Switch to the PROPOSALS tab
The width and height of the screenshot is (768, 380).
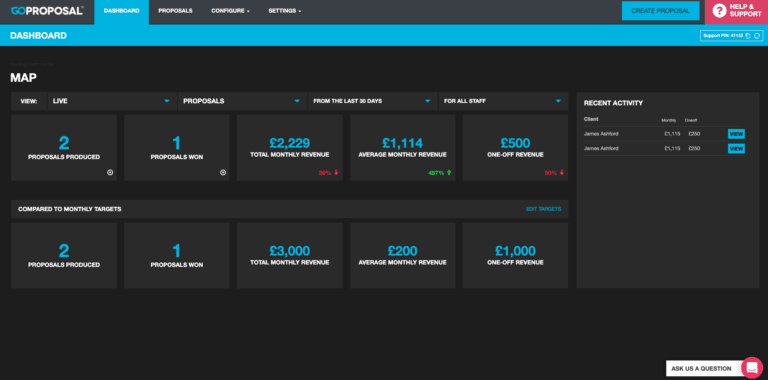coord(175,11)
